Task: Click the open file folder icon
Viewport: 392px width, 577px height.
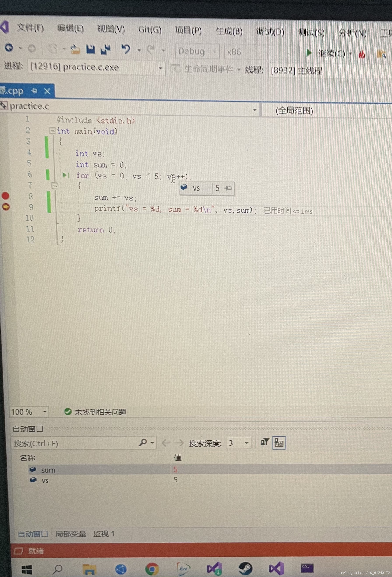Action: (x=75, y=49)
